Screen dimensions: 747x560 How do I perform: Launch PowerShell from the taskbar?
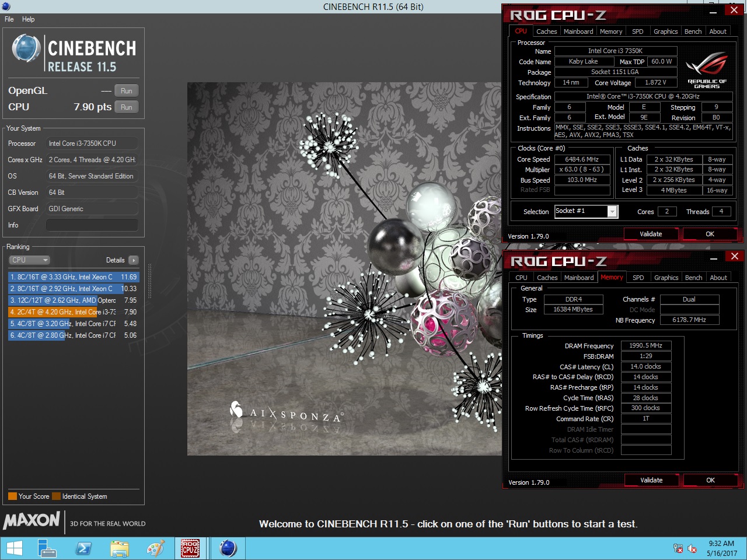point(83,548)
